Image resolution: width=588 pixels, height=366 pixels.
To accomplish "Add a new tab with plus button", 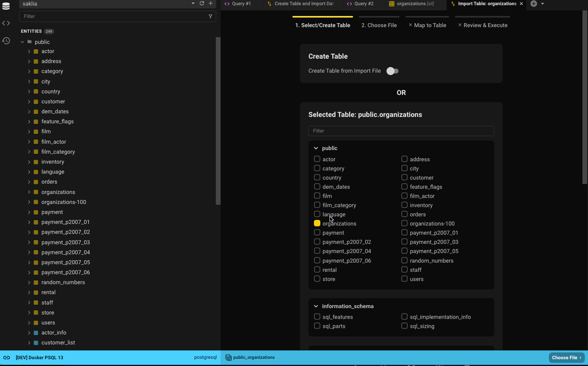I will click(x=534, y=4).
